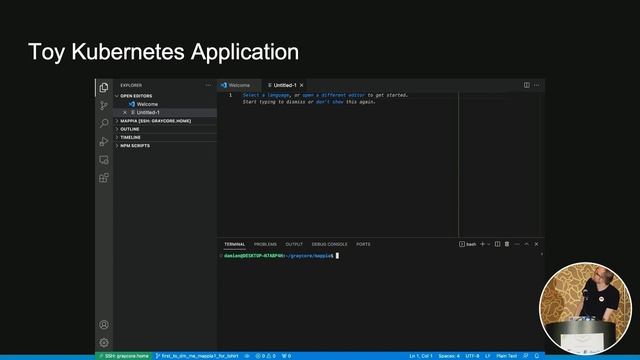Click the 'Select a language' link
Image resolution: width=640 pixels, height=360 pixels.
click(x=266, y=95)
